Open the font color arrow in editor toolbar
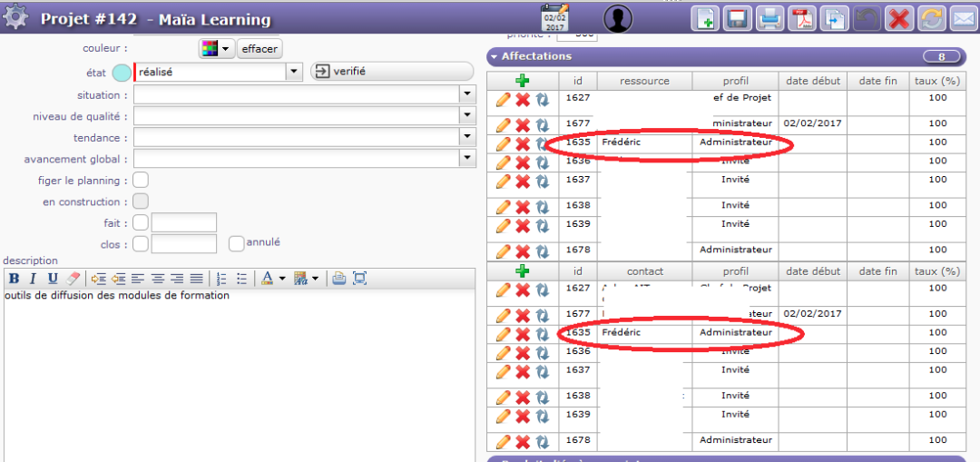 (x=282, y=279)
